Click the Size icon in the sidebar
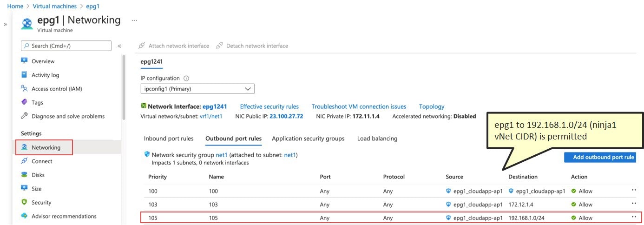 25,188
